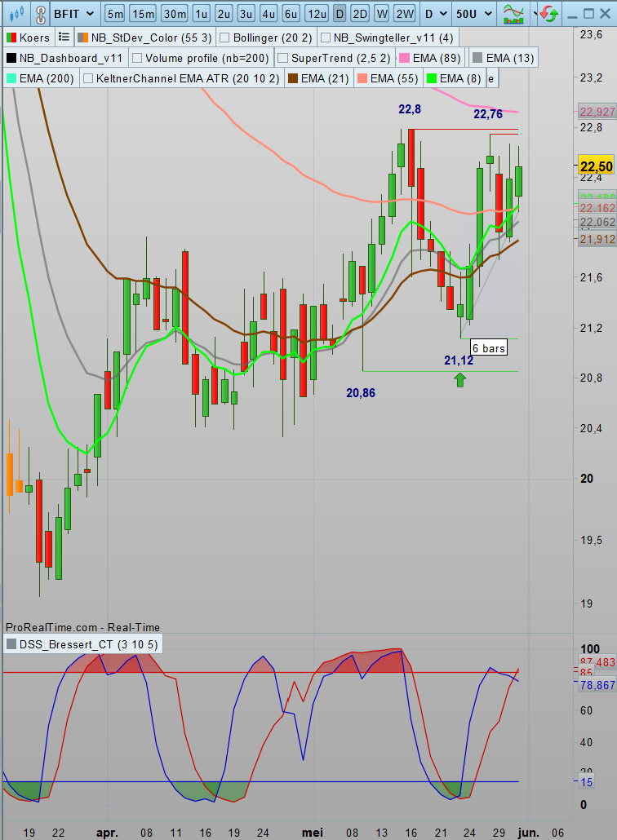Click the 6 bars measurement label
Viewport: 617px width, 840px height.
pyautogui.click(x=489, y=348)
